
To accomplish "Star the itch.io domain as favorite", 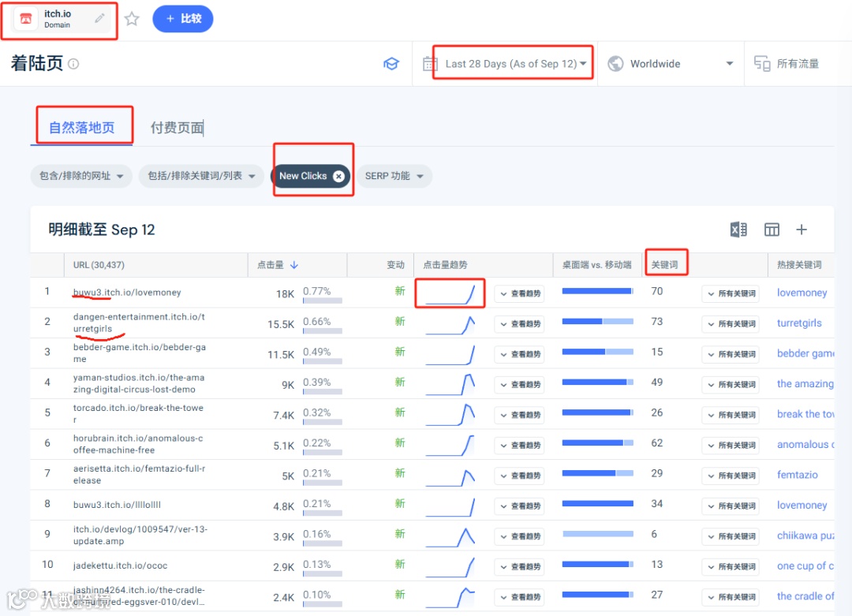I will (132, 19).
